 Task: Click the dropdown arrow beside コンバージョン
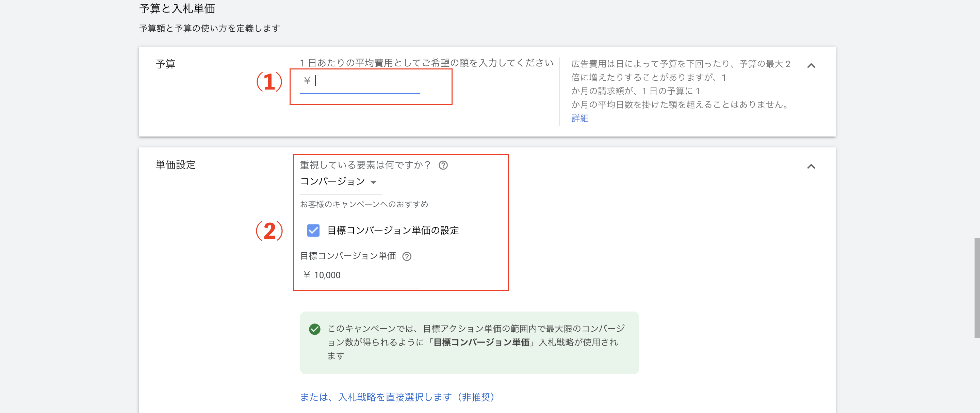click(x=374, y=182)
